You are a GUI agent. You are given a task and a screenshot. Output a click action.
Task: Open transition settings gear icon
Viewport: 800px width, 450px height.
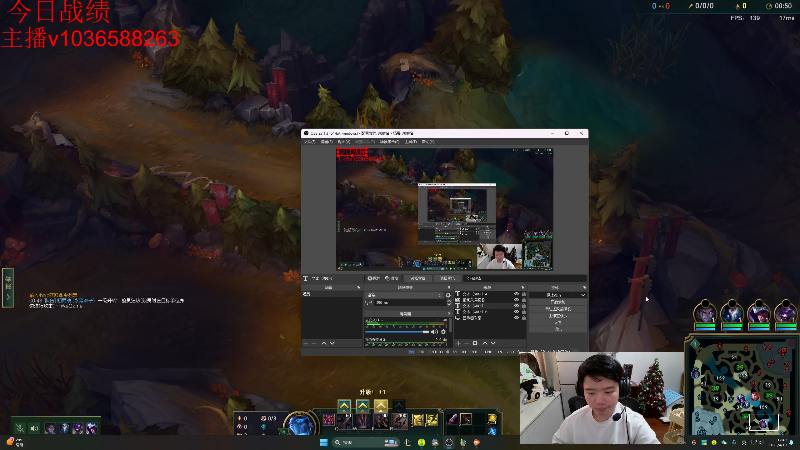448,295
